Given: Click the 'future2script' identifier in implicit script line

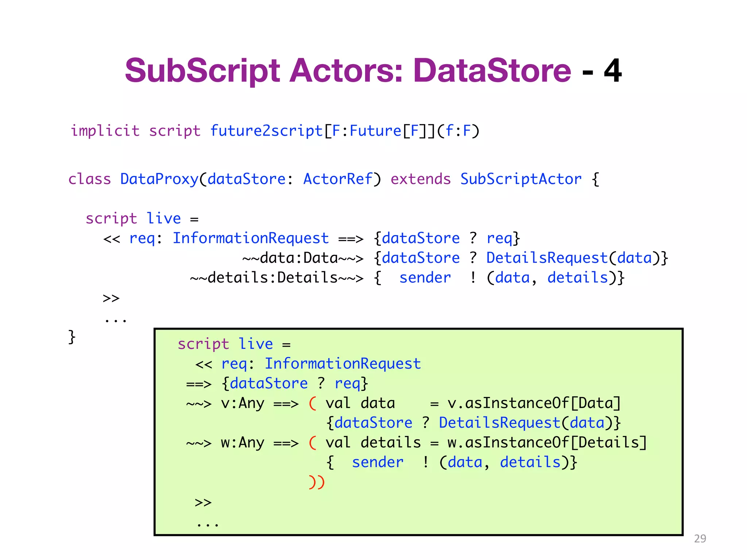Looking at the screenshot, I should [266, 131].
